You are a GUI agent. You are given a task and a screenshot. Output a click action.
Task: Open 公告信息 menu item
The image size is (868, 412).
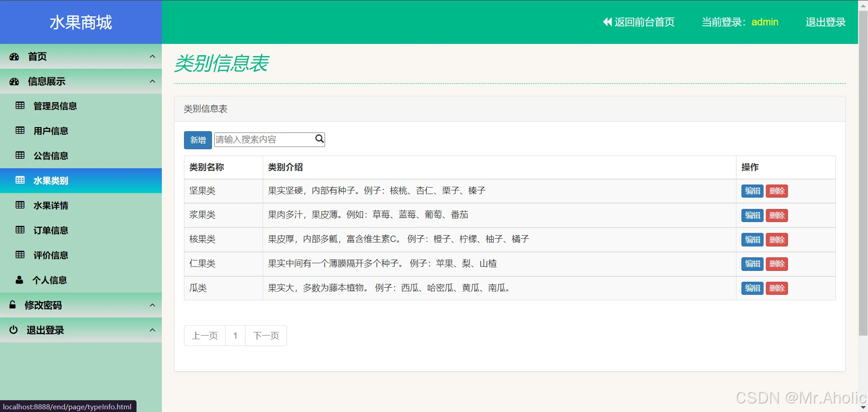pyautogui.click(x=81, y=156)
